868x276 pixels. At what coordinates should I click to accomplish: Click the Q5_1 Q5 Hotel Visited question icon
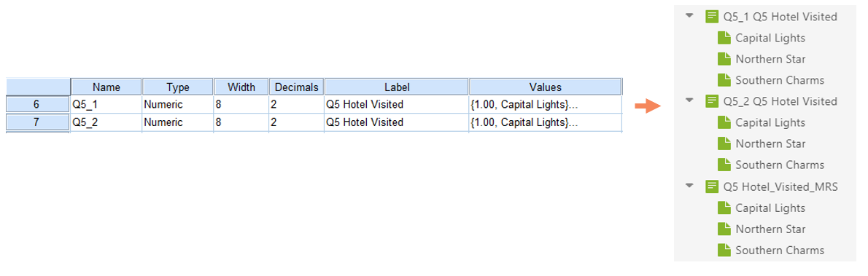712,17
